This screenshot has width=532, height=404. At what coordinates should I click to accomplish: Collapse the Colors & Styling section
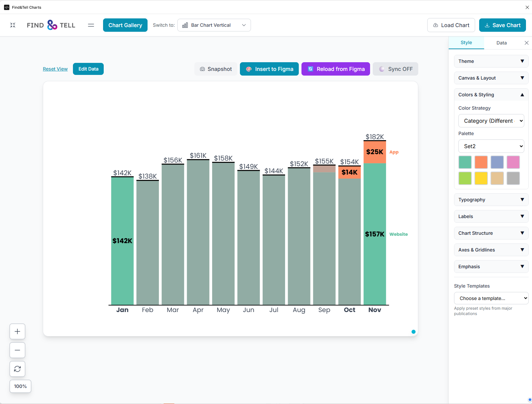coord(491,95)
